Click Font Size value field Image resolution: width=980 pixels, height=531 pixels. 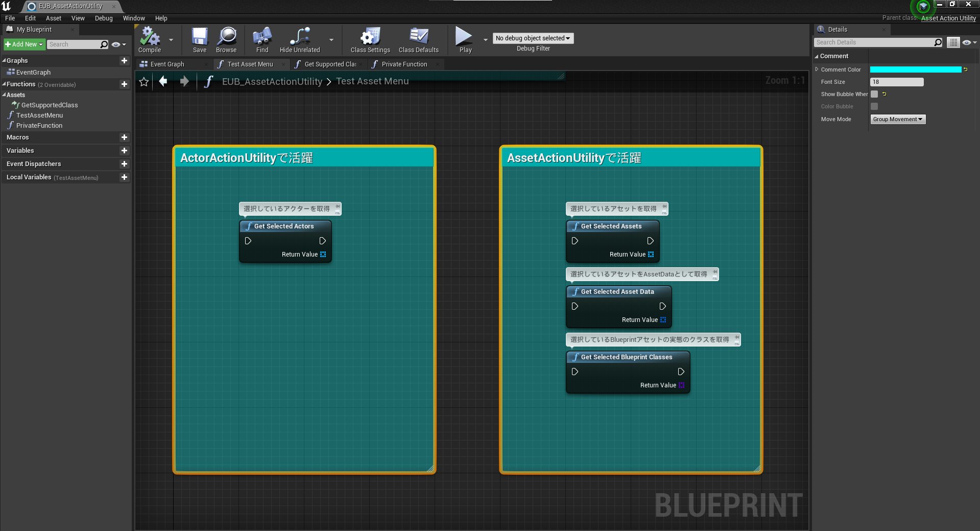pyautogui.click(x=897, y=82)
